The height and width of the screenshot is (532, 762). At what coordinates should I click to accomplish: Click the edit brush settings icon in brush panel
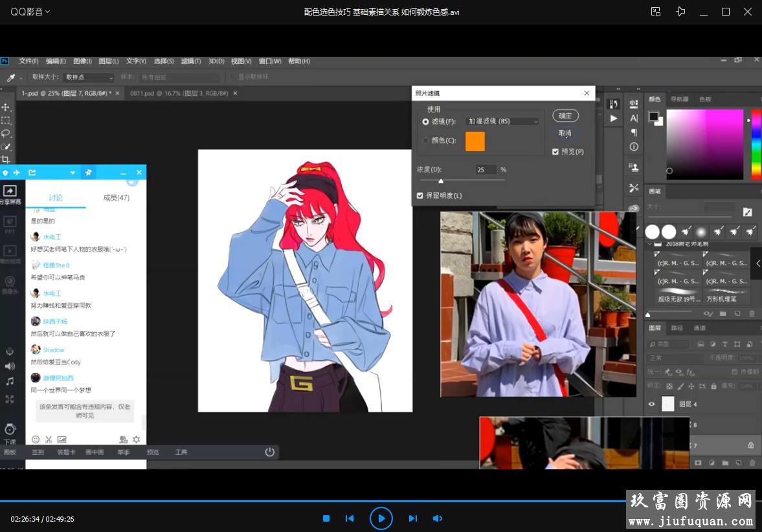pos(747,212)
